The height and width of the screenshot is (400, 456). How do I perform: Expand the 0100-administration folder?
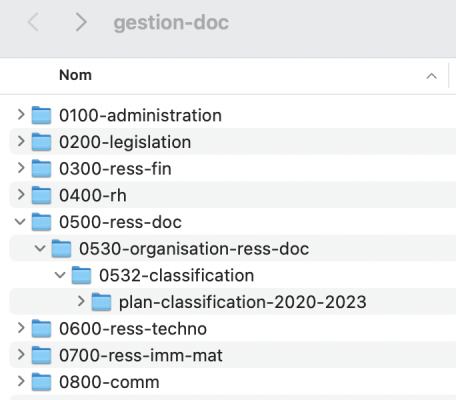tap(21, 114)
